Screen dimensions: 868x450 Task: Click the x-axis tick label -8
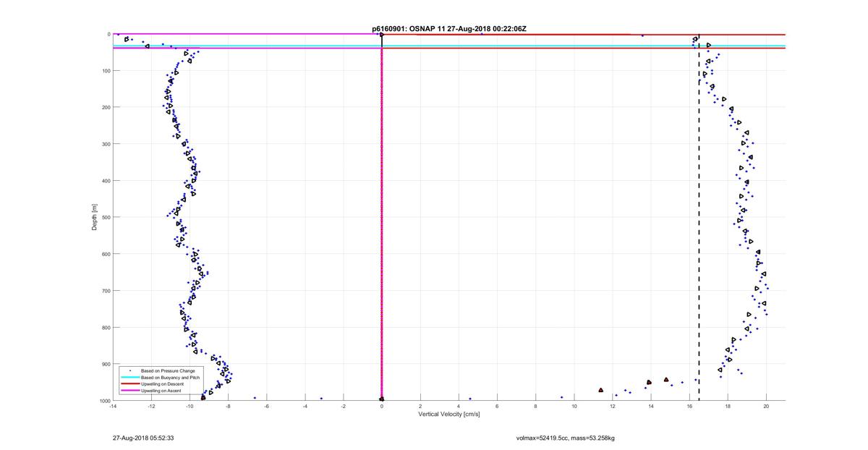(x=228, y=407)
